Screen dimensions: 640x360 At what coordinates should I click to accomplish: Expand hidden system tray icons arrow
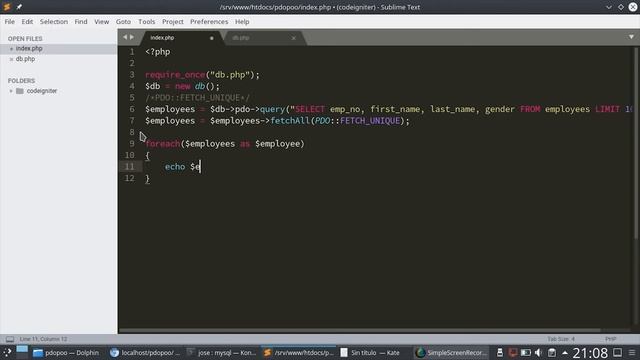click(x=565, y=353)
